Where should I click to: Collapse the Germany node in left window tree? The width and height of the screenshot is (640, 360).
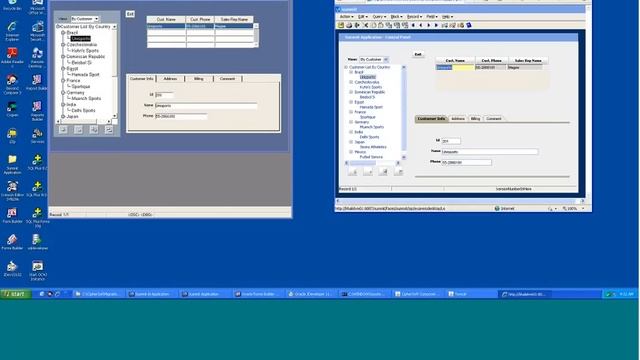[63, 93]
